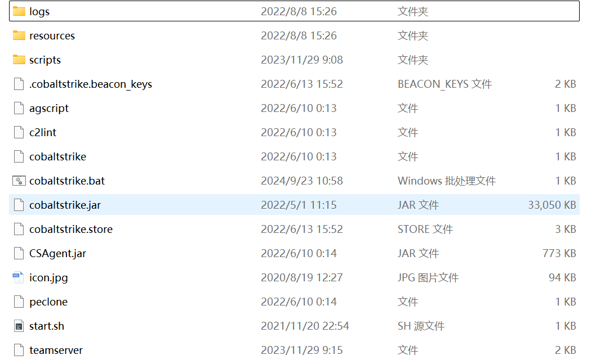This screenshot has height=364, width=596.
Task: Click the cobaltstrike.bat batch file icon
Action: click(19, 181)
